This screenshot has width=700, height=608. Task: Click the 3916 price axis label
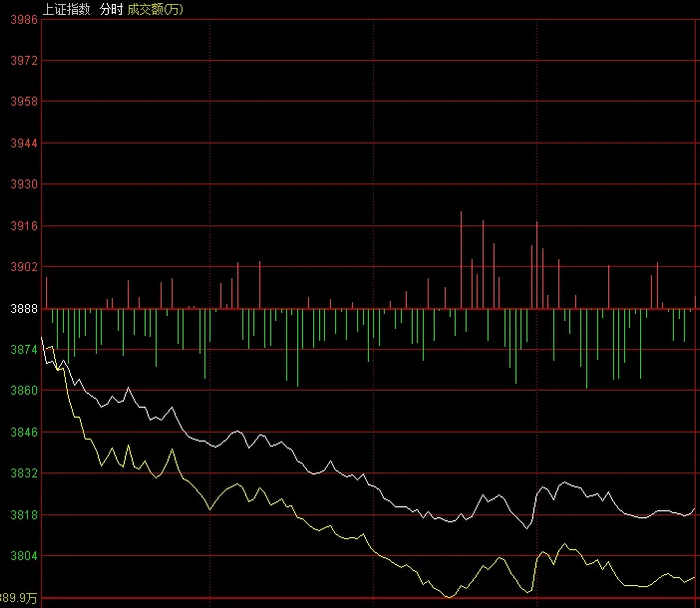point(24,226)
